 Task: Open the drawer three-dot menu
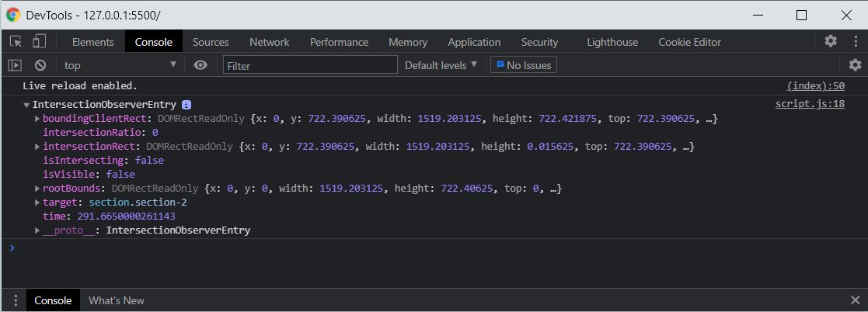pyautogui.click(x=15, y=300)
